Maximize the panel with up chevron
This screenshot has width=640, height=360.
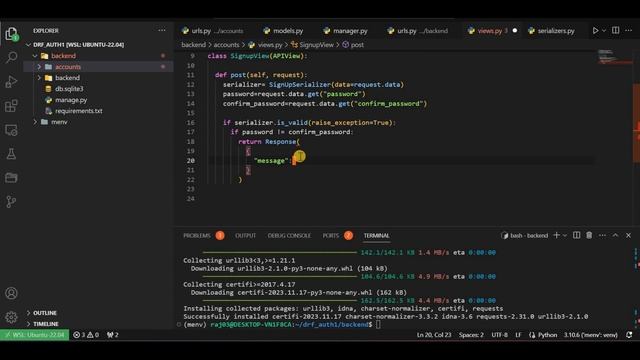click(615, 236)
